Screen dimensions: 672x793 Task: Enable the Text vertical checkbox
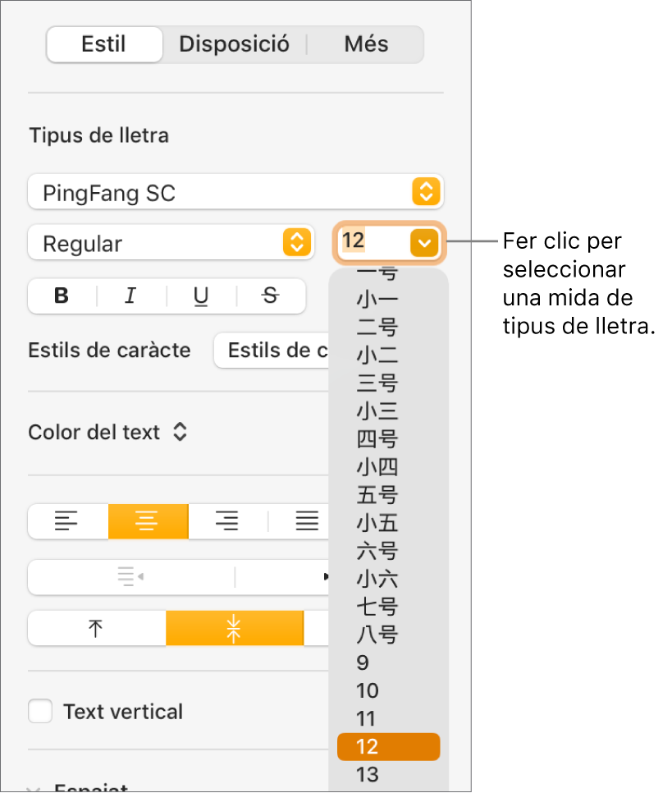pyautogui.click(x=41, y=711)
